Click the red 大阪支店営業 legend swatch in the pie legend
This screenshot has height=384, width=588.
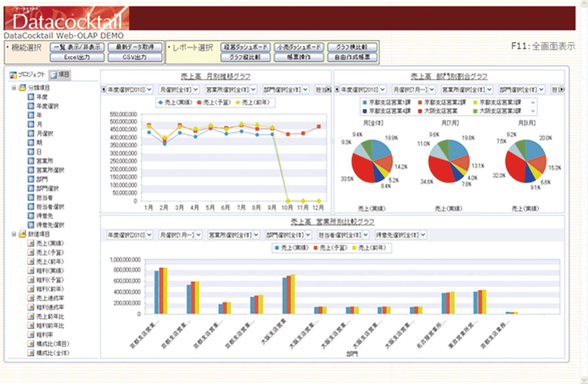click(420, 111)
